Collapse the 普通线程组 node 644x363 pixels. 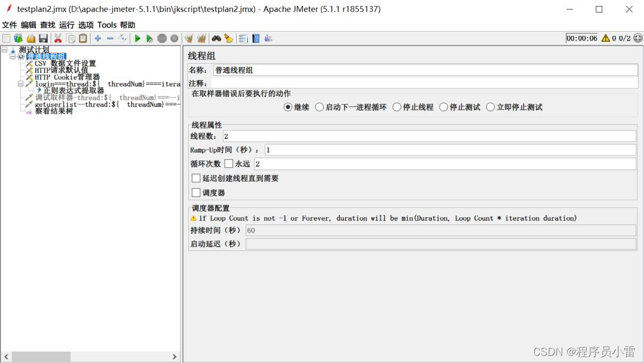tap(11, 56)
